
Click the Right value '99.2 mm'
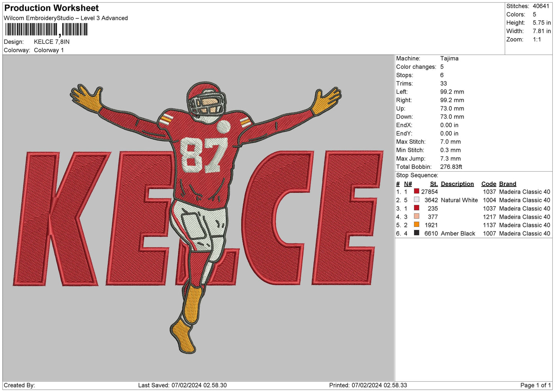[452, 100]
